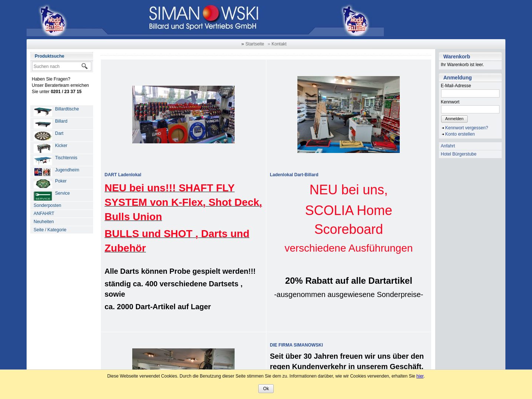
Task: Click the Warenkorb panel header
Action: (470, 57)
